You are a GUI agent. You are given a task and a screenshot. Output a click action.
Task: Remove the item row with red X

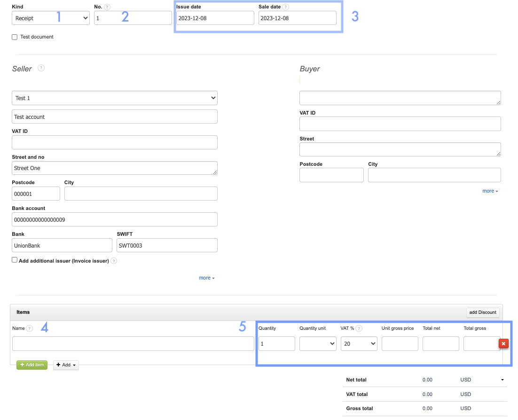[503, 344]
